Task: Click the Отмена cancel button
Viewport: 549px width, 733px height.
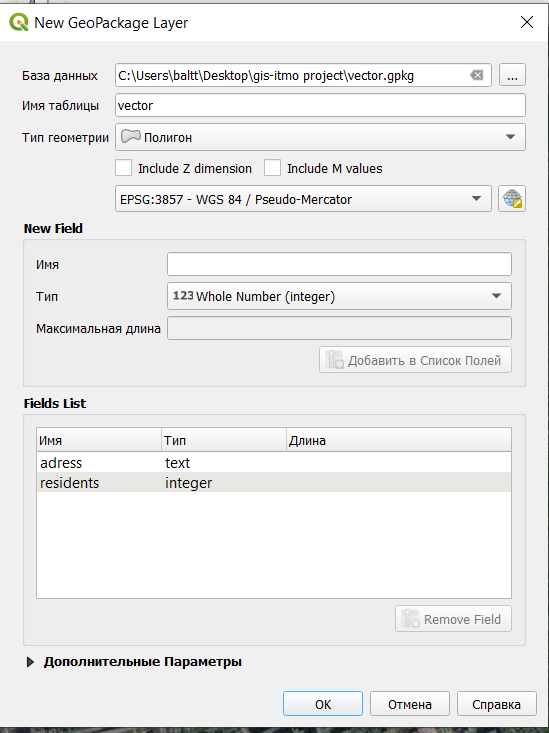Action: [x=410, y=704]
